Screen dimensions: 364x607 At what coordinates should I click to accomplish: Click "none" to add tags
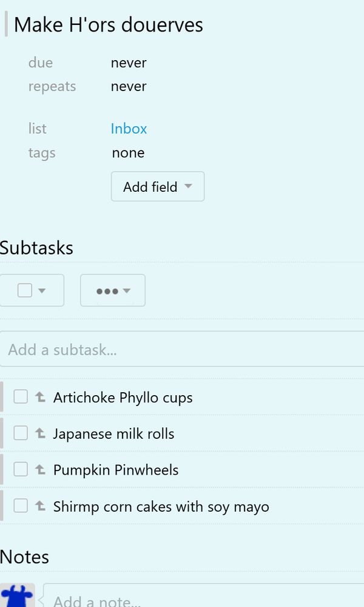128,153
